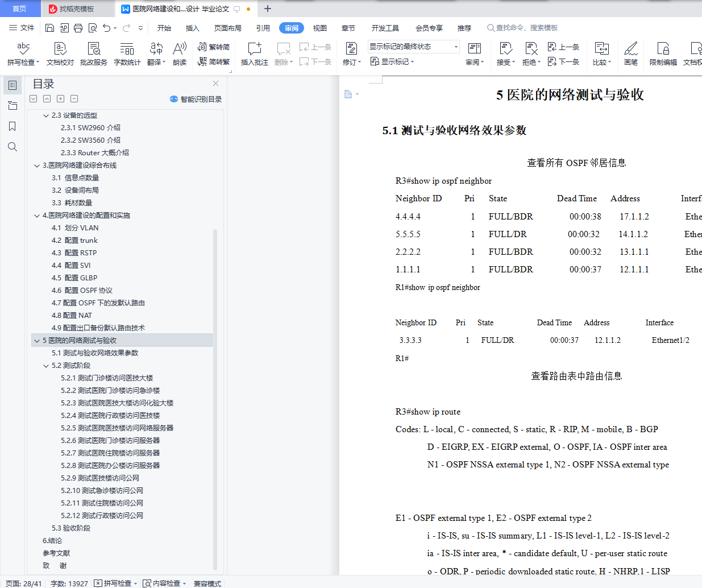Collapse the 5.2 测试阶段 outline node
Screen dimensions: 702x588
click(46, 366)
